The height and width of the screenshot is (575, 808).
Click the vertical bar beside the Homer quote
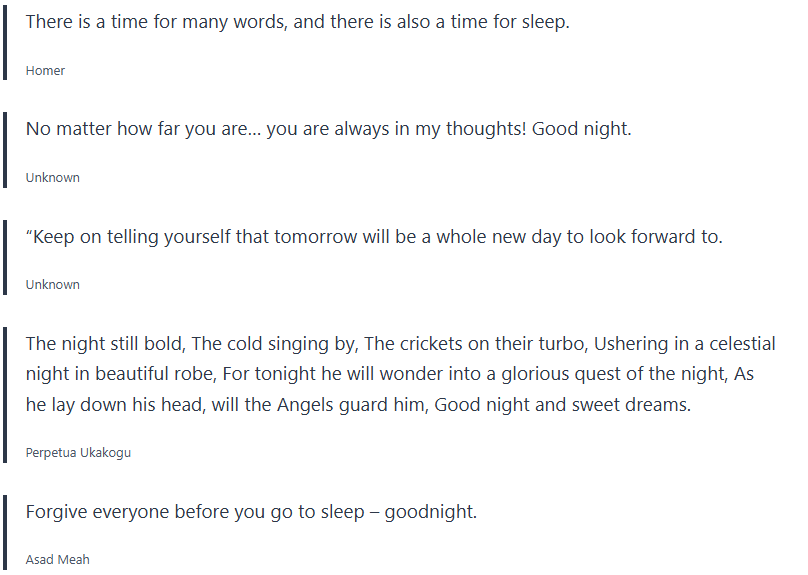pyautogui.click(x=5, y=40)
